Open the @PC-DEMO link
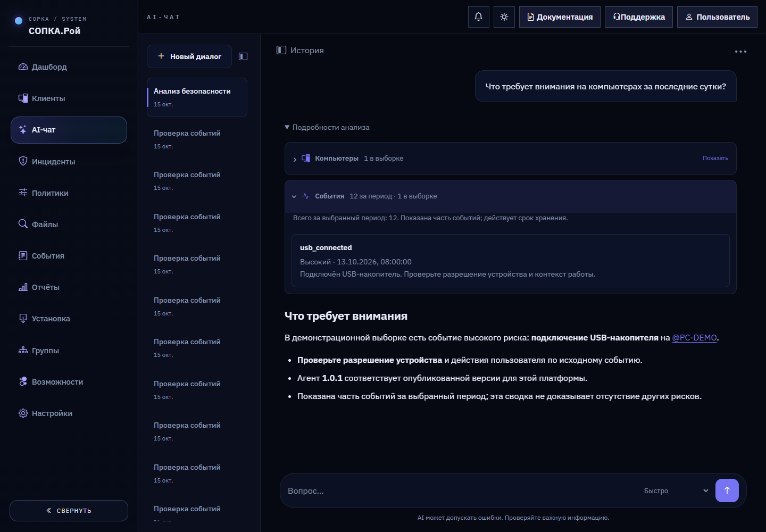 (694, 338)
